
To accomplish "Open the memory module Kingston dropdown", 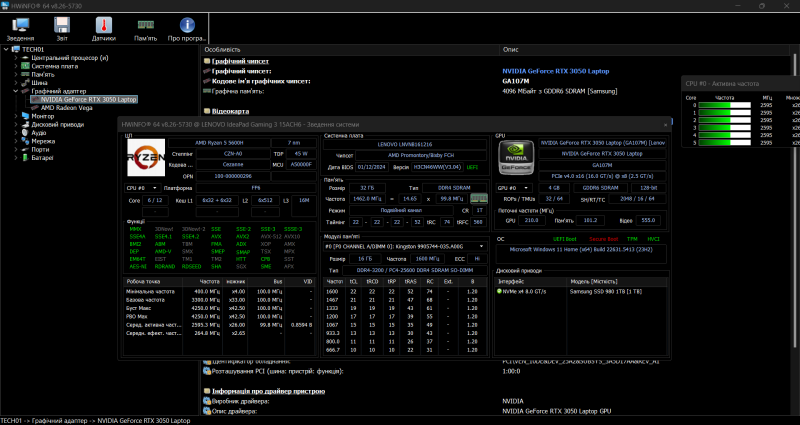I will point(406,246).
